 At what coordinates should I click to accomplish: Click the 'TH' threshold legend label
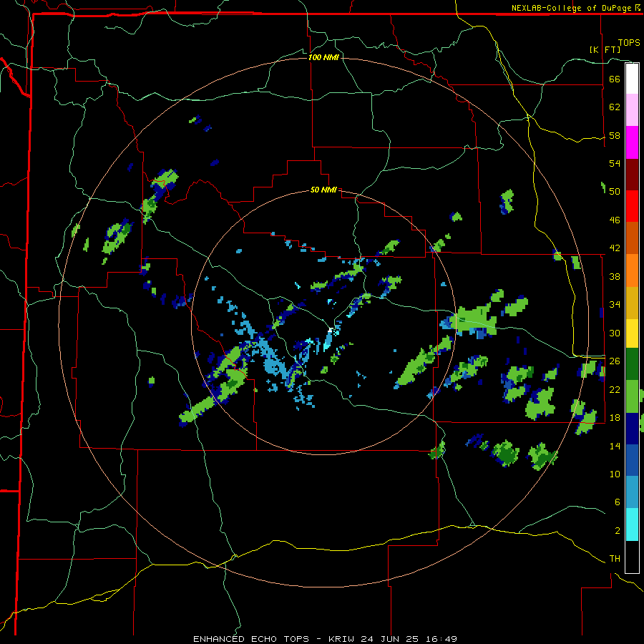click(x=615, y=559)
